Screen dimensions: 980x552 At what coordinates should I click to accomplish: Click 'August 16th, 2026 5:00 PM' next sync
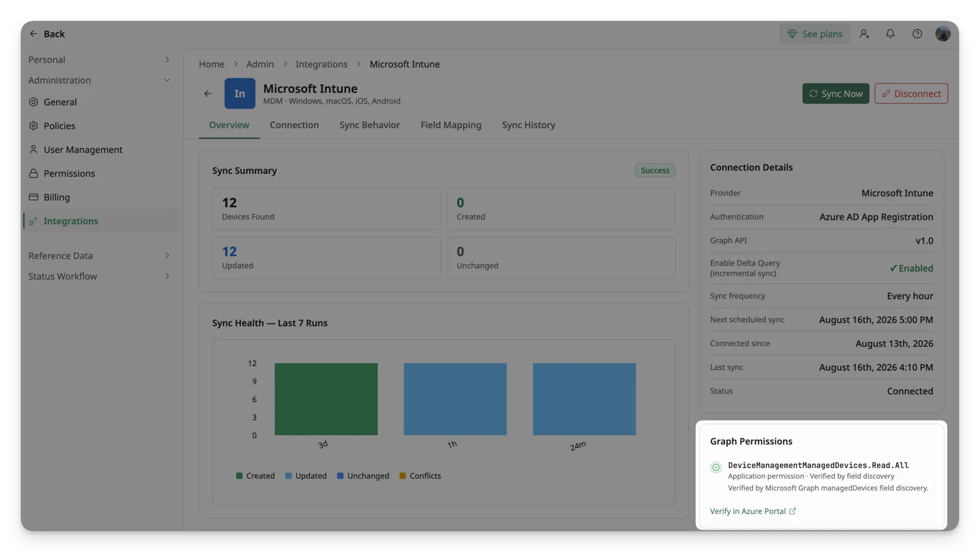click(876, 320)
